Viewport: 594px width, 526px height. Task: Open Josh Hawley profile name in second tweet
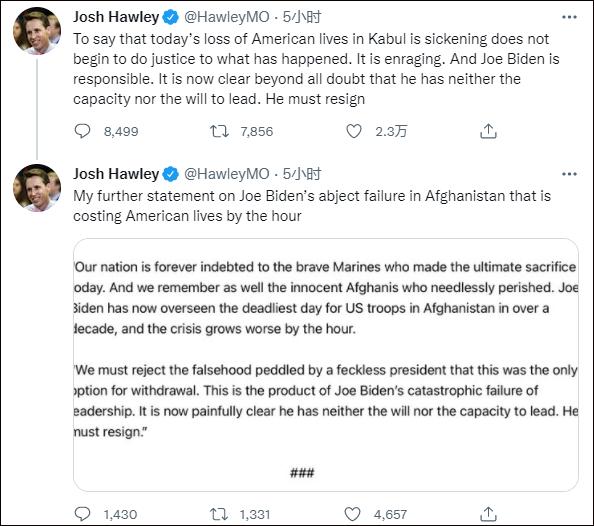[116, 174]
